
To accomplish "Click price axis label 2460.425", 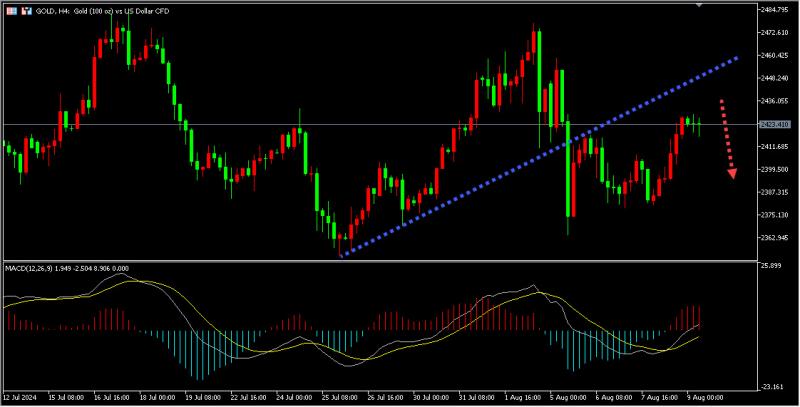I will click(x=774, y=55).
